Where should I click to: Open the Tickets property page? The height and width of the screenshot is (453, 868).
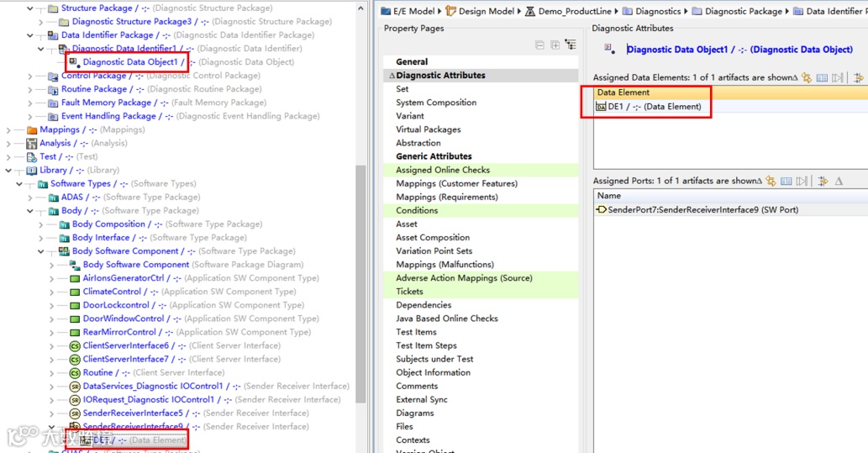click(x=410, y=292)
